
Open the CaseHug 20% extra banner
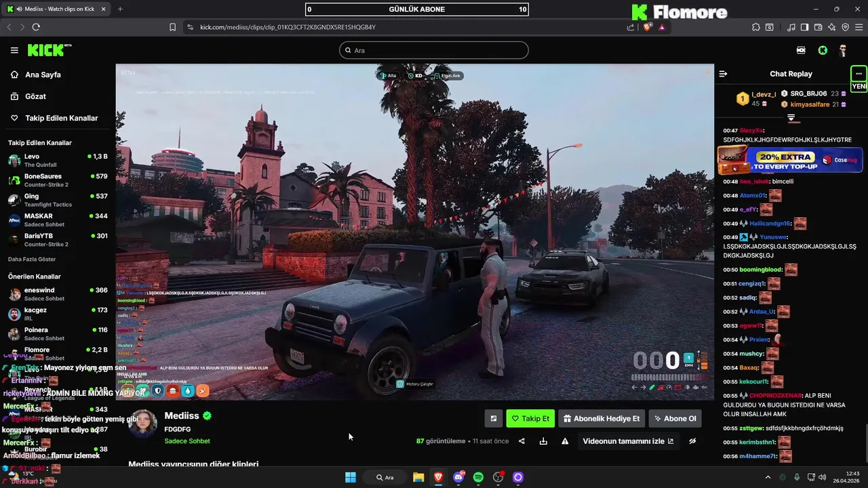tap(790, 160)
